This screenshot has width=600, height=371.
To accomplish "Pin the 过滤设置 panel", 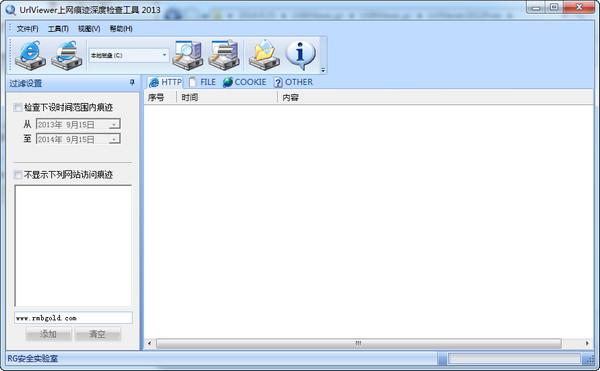I will pyautogui.click(x=132, y=82).
